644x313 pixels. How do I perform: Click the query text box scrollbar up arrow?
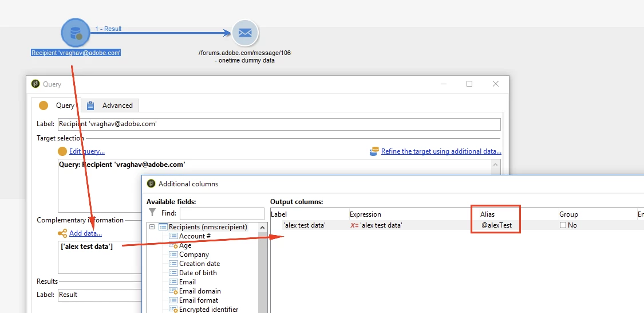(496, 164)
